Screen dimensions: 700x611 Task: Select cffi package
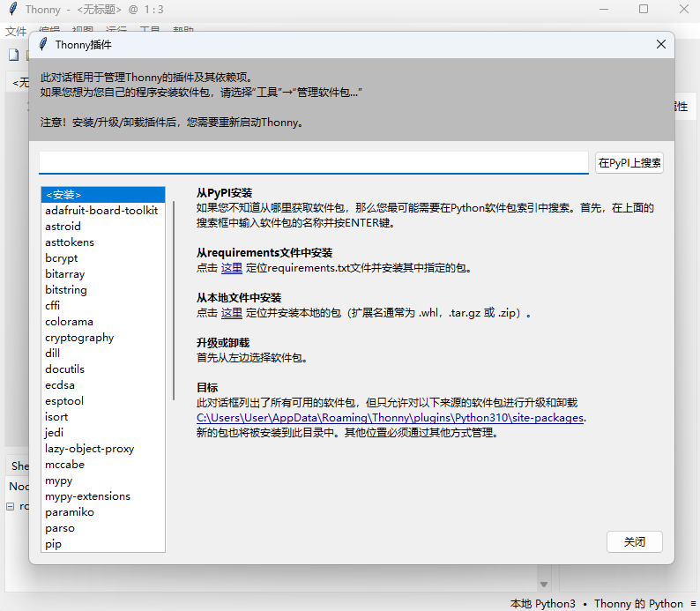(102, 306)
